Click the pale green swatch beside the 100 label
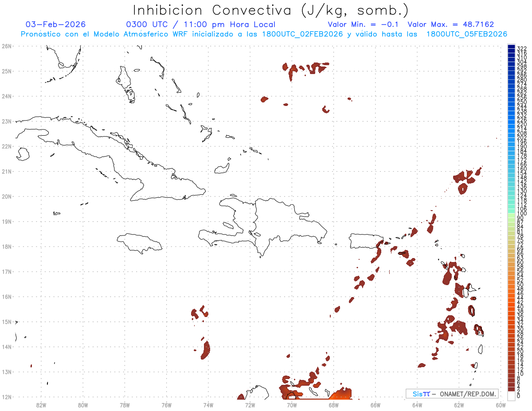Screen dimensions: 532x411 click(x=511, y=216)
